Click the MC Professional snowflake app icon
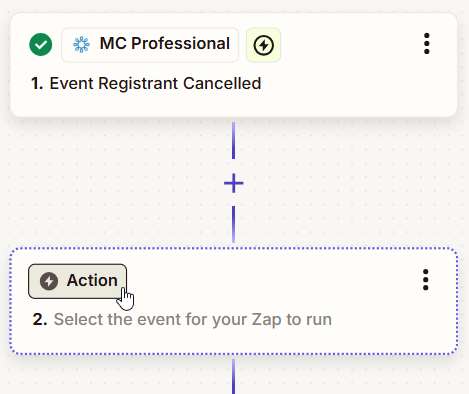 81,45
